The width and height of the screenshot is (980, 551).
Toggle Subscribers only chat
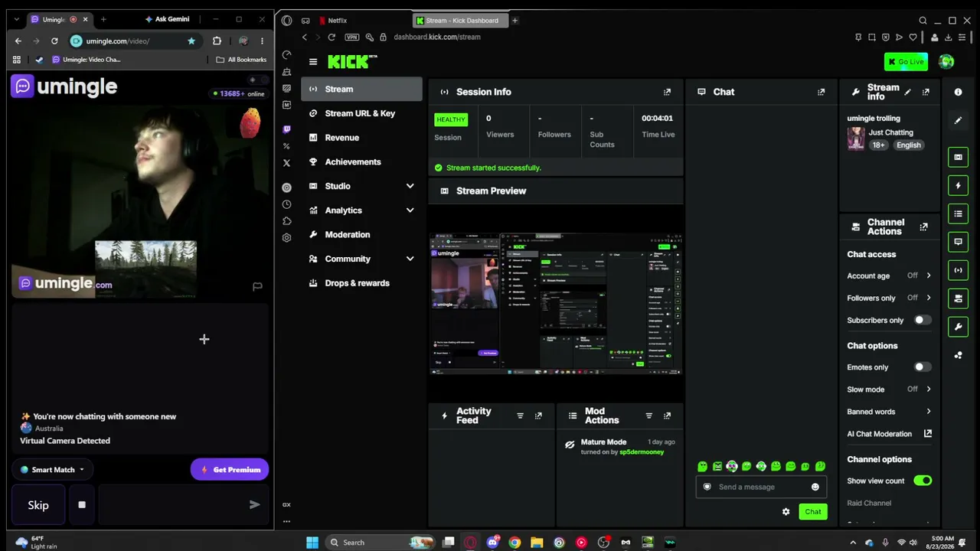pos(923,320)
